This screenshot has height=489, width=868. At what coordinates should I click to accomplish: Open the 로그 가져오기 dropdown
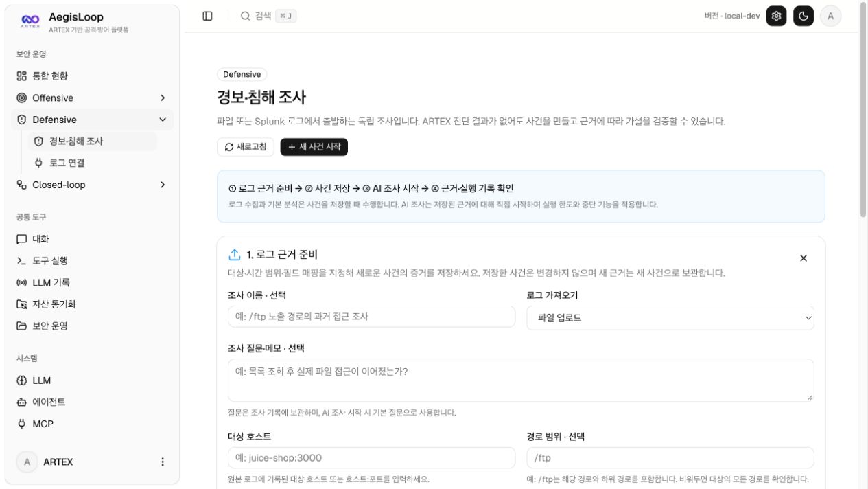click(x=670, y=318)
